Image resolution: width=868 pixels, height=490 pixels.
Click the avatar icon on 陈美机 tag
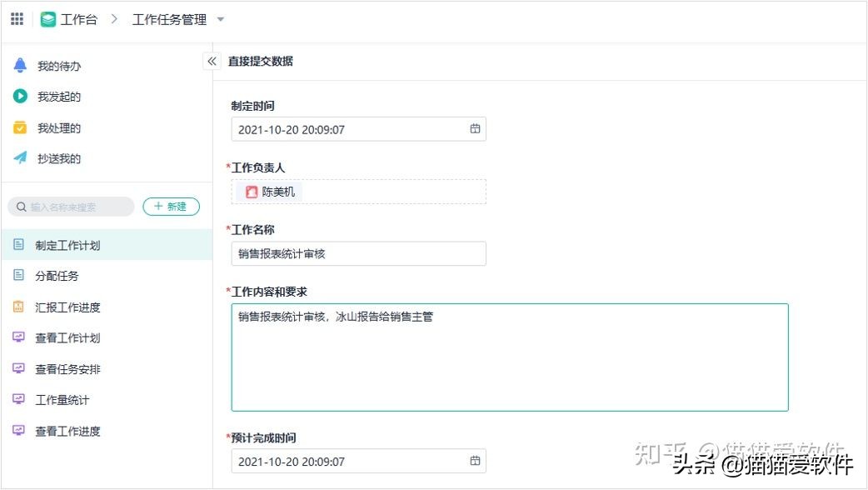point(252,191)
